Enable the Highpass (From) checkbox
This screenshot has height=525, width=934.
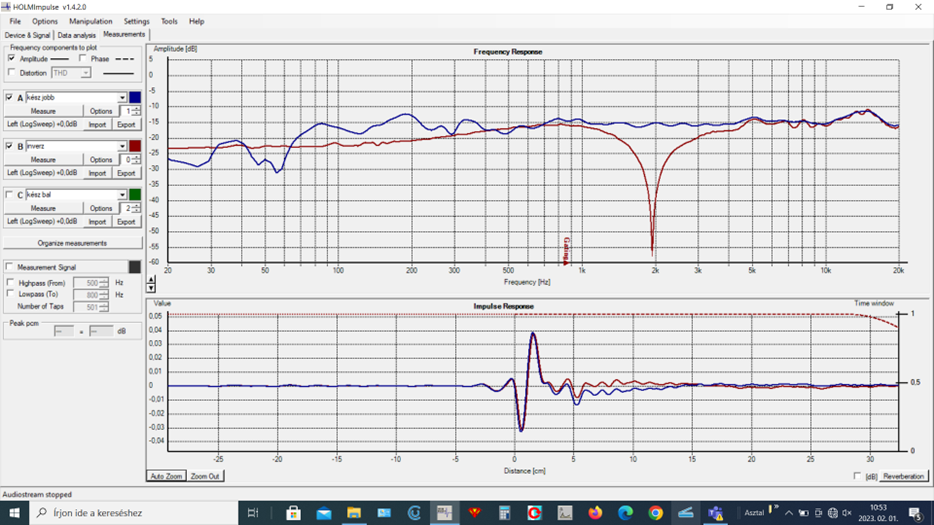[10, 282]
